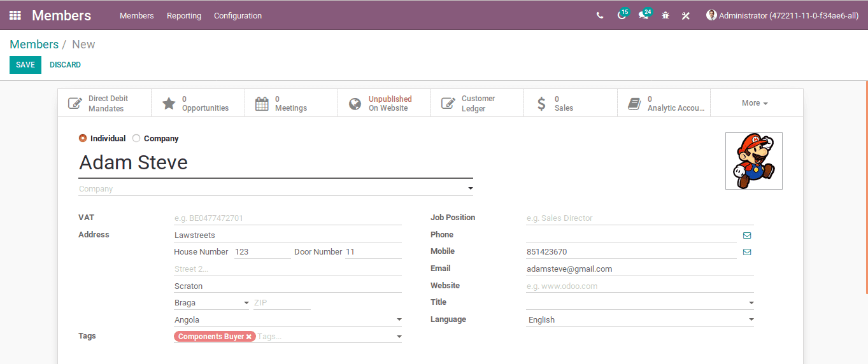Open the Meetings calendar stat button
868x364 pixels.
(x=291, y=103)
